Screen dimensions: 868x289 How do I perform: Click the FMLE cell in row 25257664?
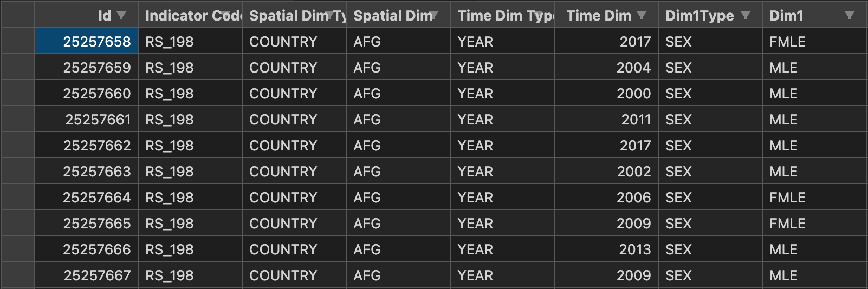coord(814,197)
